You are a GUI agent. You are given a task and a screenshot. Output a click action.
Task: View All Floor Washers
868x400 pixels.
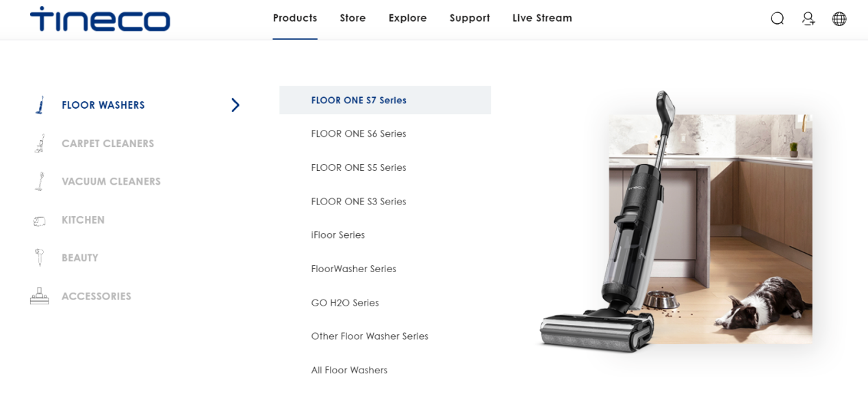(x=349, y=370)
